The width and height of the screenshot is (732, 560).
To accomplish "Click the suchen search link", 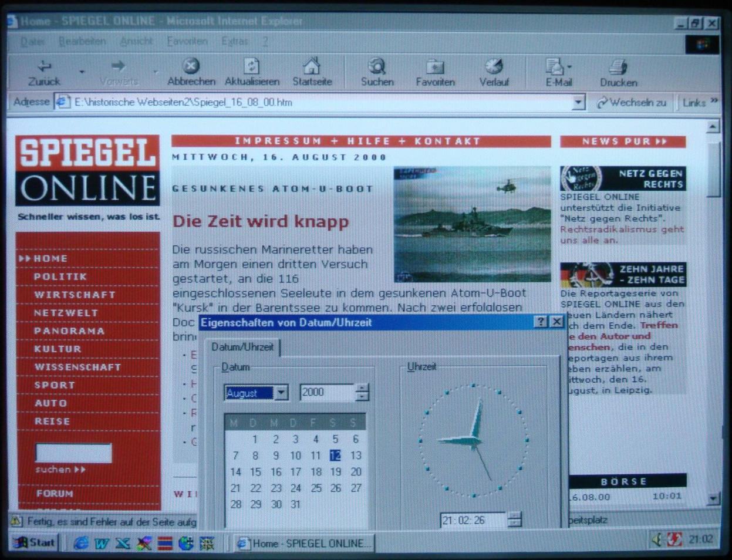I will (60, 470).
